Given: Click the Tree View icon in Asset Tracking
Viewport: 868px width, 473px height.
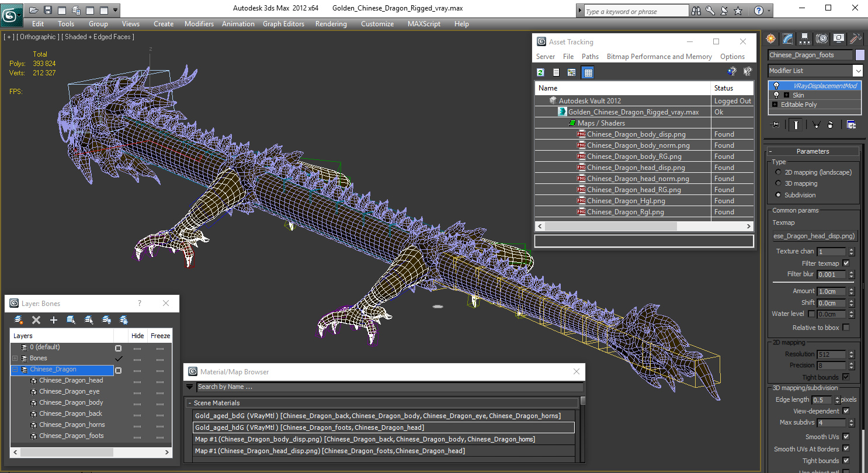Looking at the screenshot, I should click(572, 72).
